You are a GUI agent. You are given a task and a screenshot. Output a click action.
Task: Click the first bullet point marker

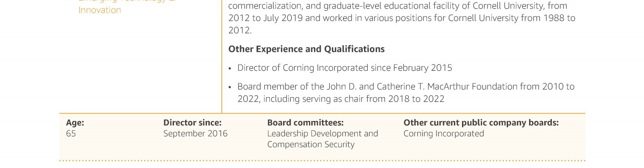[230, 69]
